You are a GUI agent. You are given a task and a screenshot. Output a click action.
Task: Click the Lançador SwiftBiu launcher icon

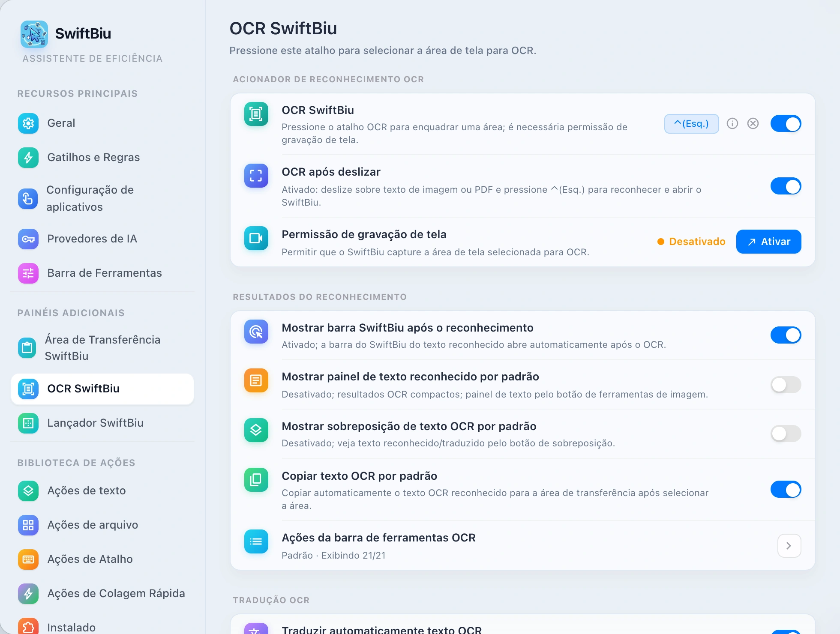[28, 423]
